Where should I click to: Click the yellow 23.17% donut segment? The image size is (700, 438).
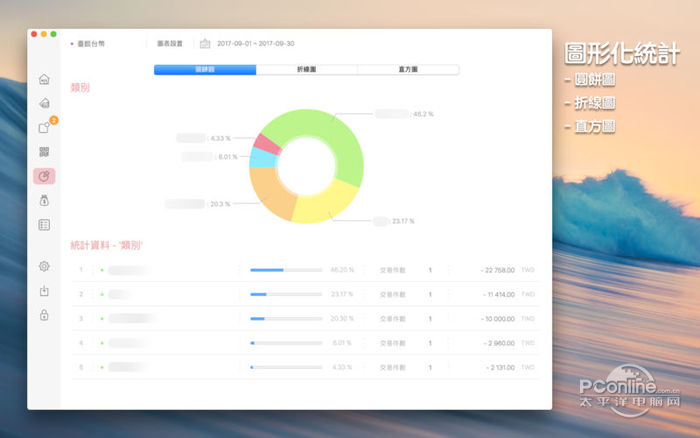(x=325, y=203)
